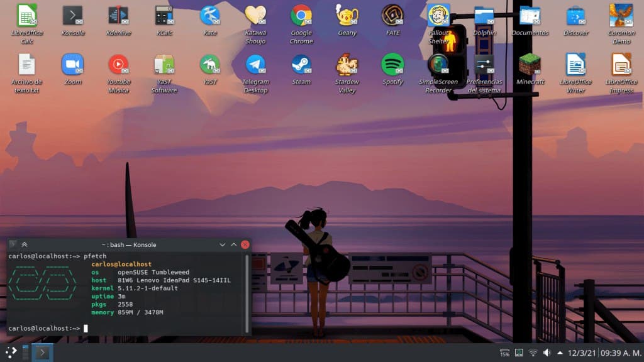Screen dimensions: 644x362
Task: Click the LibreOffice Calc icon
Action: (27, 16)
